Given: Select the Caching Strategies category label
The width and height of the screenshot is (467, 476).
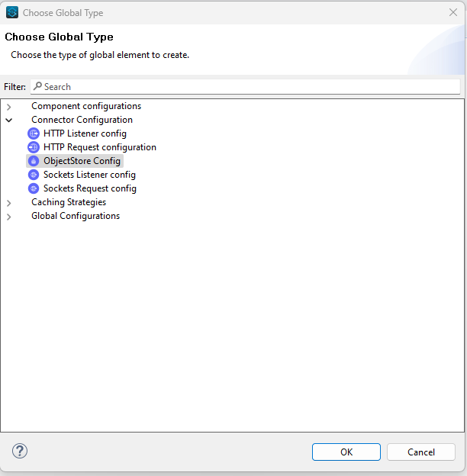Looking at the screenshot, I should 69,202.
